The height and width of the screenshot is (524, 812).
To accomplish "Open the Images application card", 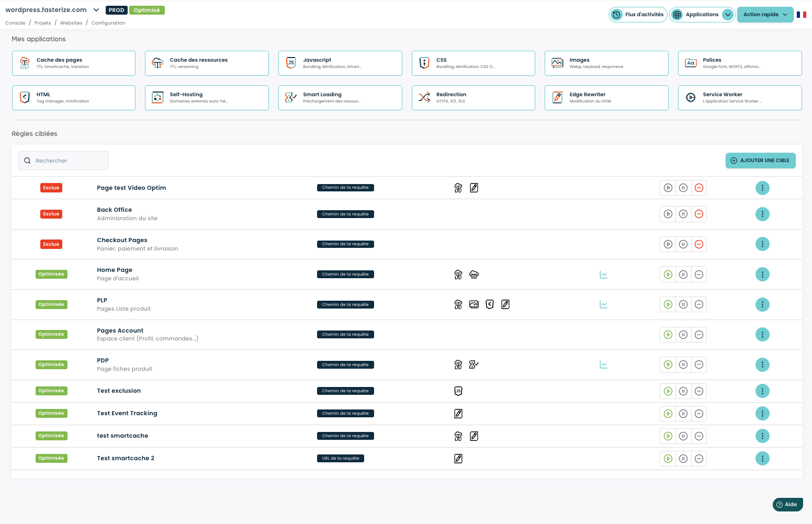I will point(606,63).
